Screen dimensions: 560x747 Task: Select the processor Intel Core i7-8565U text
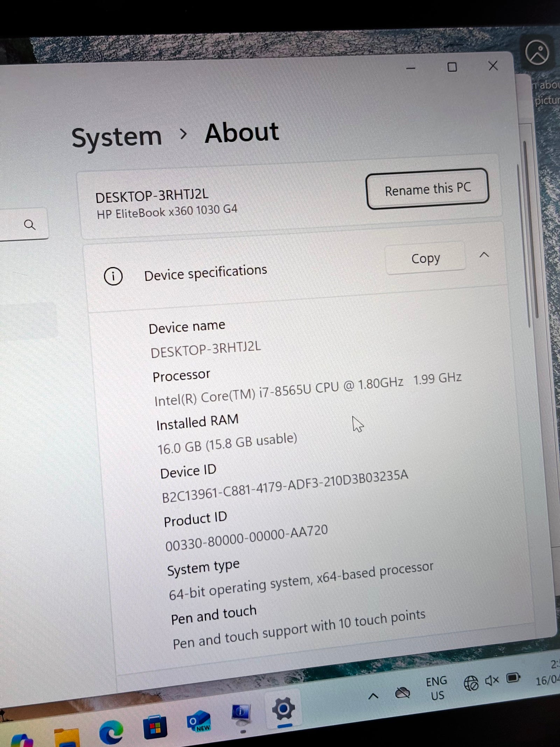click(x=308, y=389)
